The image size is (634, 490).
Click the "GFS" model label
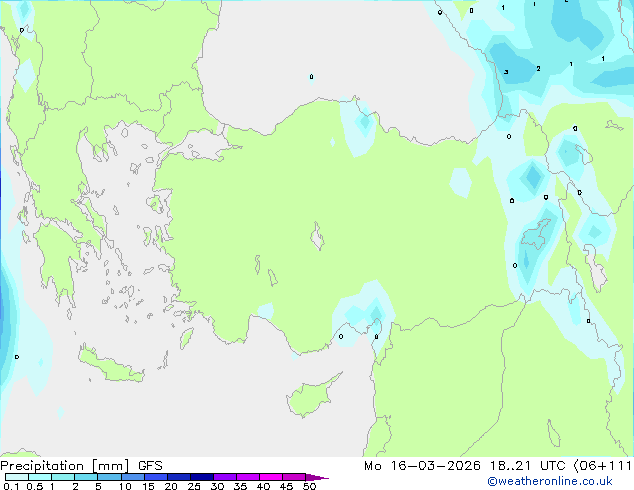(150, 466)
